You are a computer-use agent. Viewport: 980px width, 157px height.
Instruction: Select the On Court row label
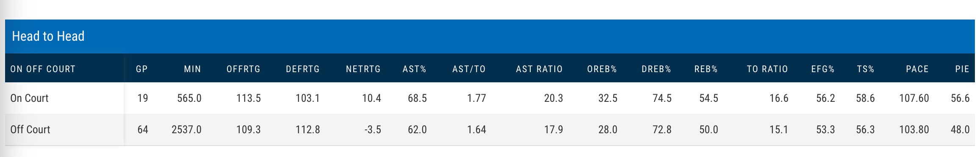29,98
